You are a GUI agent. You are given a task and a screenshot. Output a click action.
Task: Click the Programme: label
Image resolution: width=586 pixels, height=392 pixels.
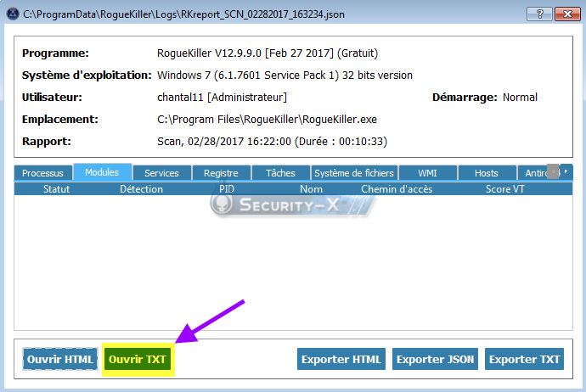click(x=56, y=53)
